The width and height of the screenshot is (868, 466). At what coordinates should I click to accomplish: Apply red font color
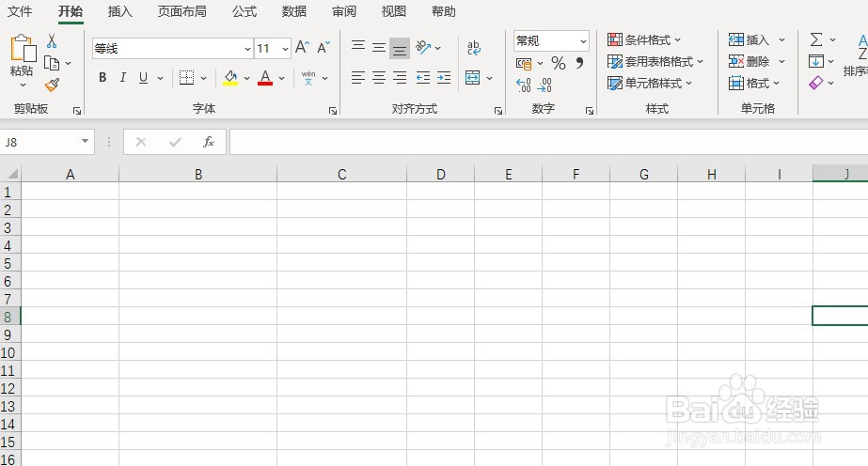[x=265, y=78]
